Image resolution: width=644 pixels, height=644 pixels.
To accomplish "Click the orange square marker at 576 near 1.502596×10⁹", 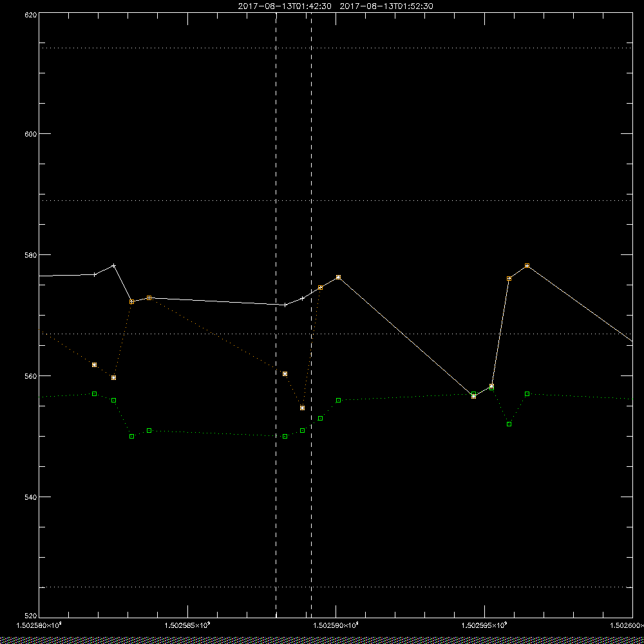I will click(x=509, y=278).
